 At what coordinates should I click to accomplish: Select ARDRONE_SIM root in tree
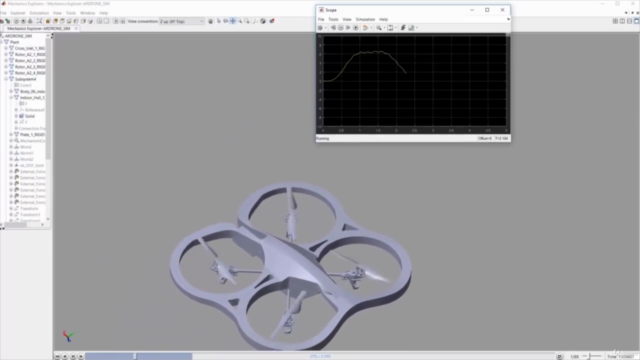tap(18, 36)
